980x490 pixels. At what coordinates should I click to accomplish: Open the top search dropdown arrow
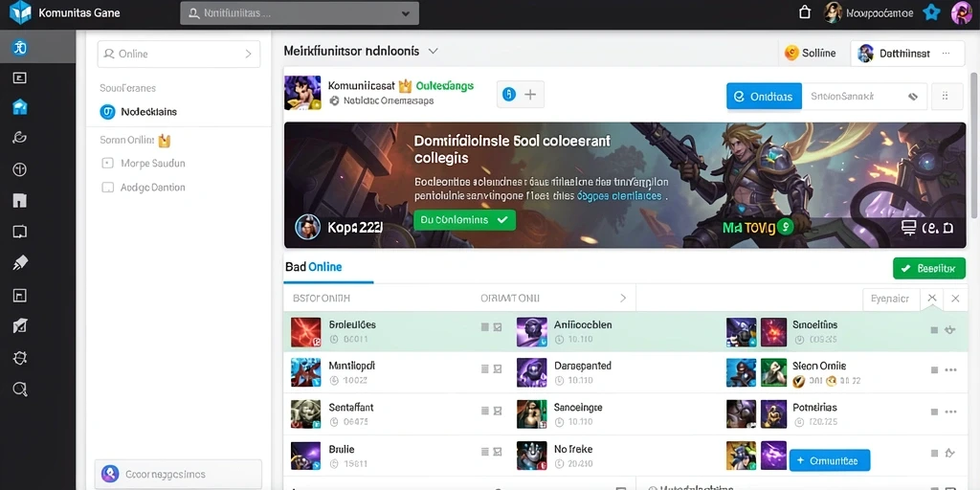click(406, 13)
